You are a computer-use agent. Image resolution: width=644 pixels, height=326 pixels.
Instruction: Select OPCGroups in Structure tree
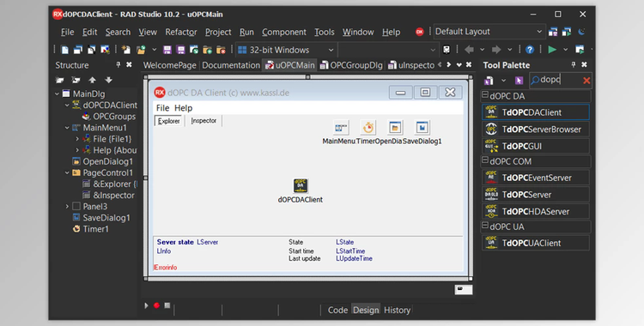point(114,117)
